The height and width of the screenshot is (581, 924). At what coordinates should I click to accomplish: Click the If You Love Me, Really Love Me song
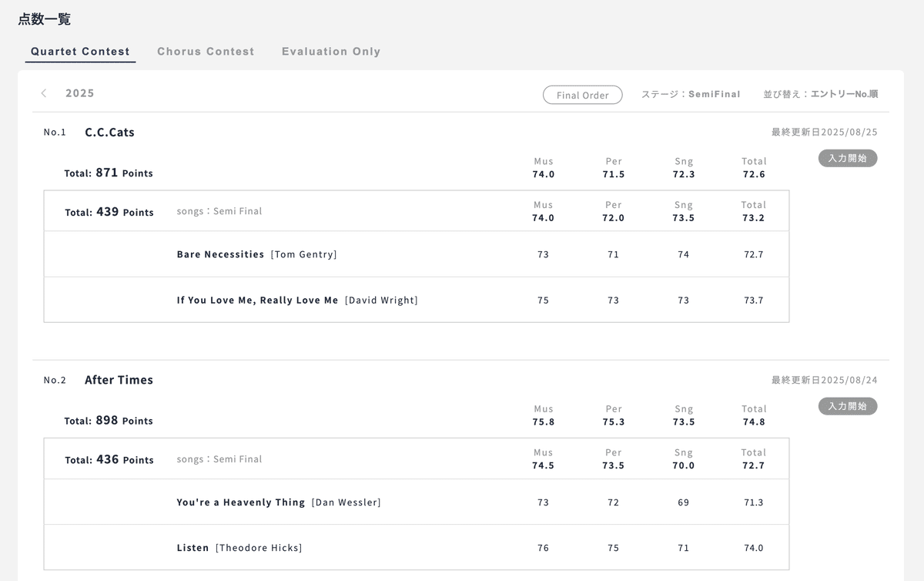[257, 301]
